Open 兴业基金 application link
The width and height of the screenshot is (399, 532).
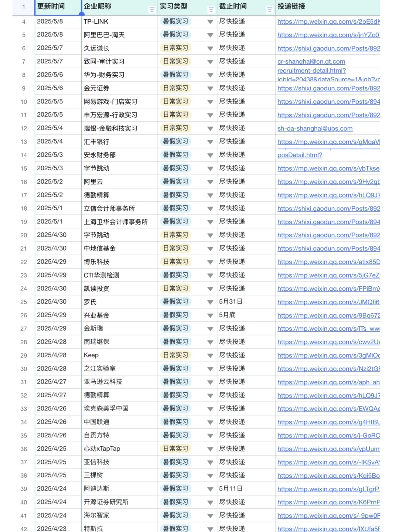[x=328, y=316]
